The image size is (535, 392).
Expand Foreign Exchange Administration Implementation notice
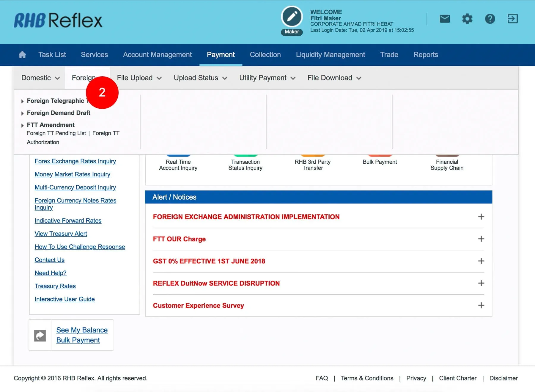(481, 217)
